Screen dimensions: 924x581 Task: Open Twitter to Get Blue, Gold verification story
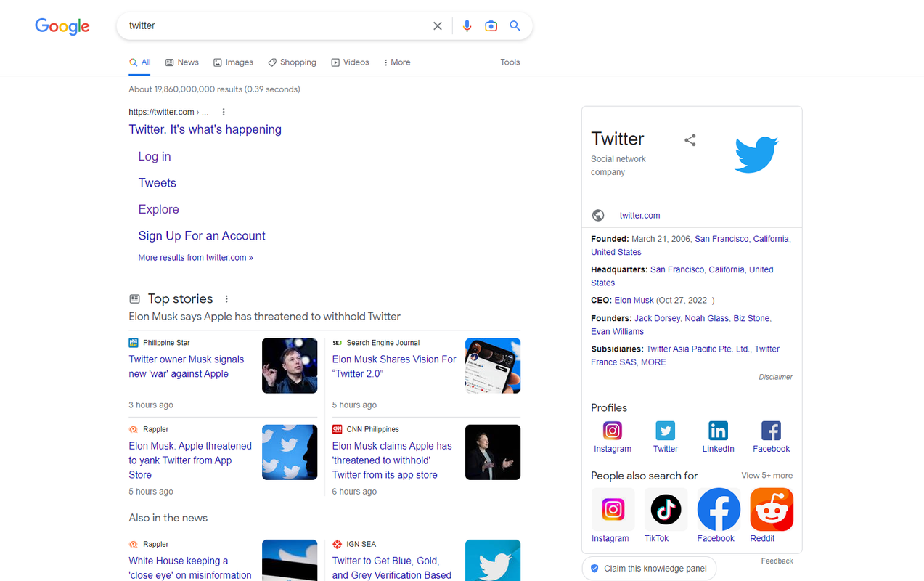[x=392, y=568]
